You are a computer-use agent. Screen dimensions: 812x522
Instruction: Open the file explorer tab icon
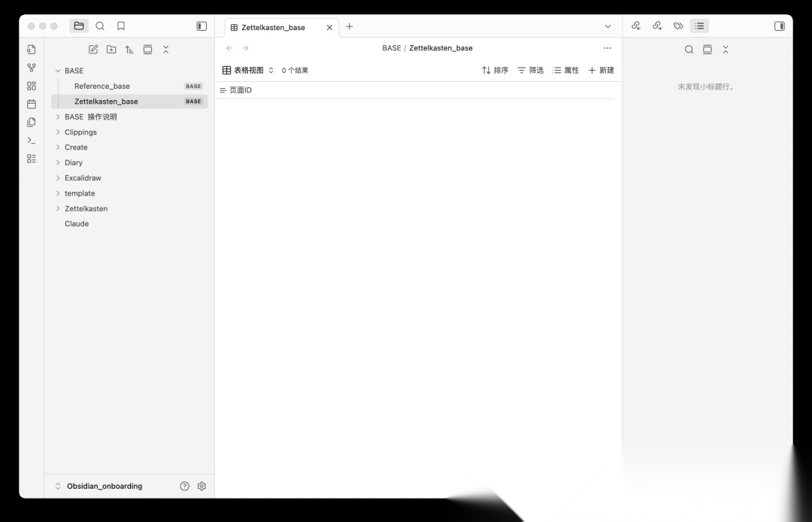tap(79, 26)
